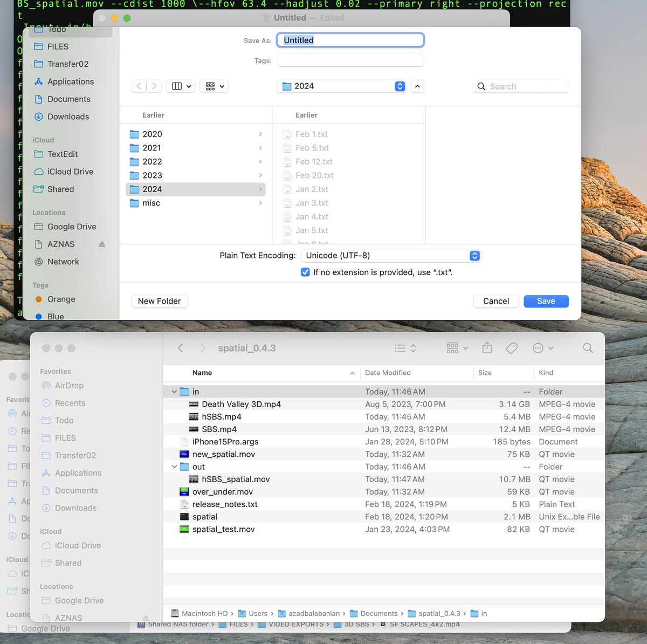Viewport: 647px width, 644px height.
Task: Collapse the save dialog with the chevron-up button
Action: click(x=417, y=86)
